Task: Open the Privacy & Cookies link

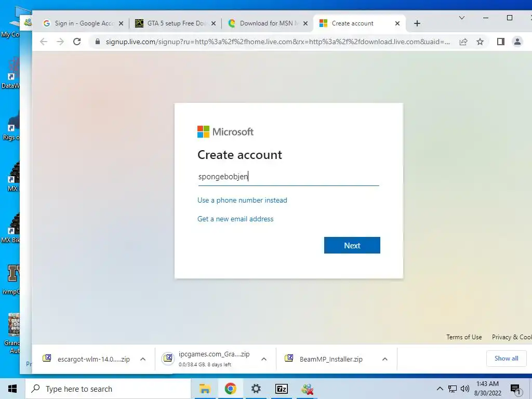Action: pos(512,337)
